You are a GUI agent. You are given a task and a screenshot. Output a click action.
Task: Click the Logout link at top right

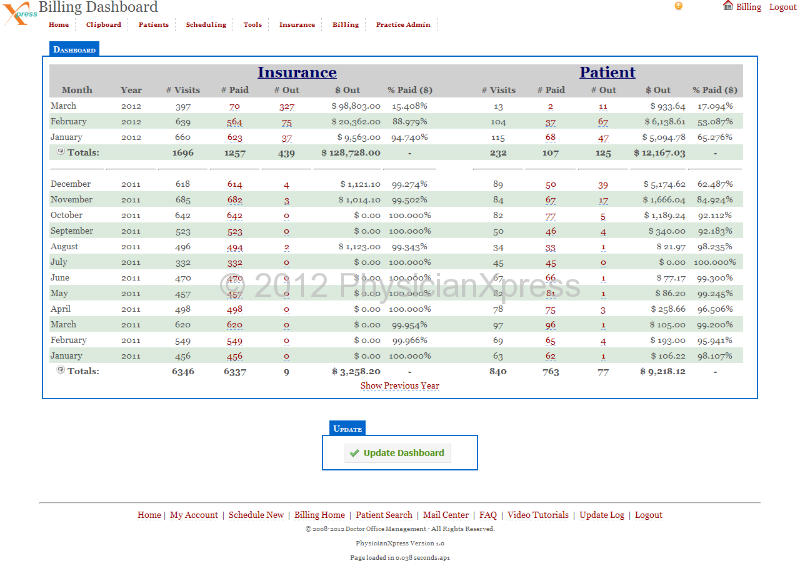tap(783, 7)
